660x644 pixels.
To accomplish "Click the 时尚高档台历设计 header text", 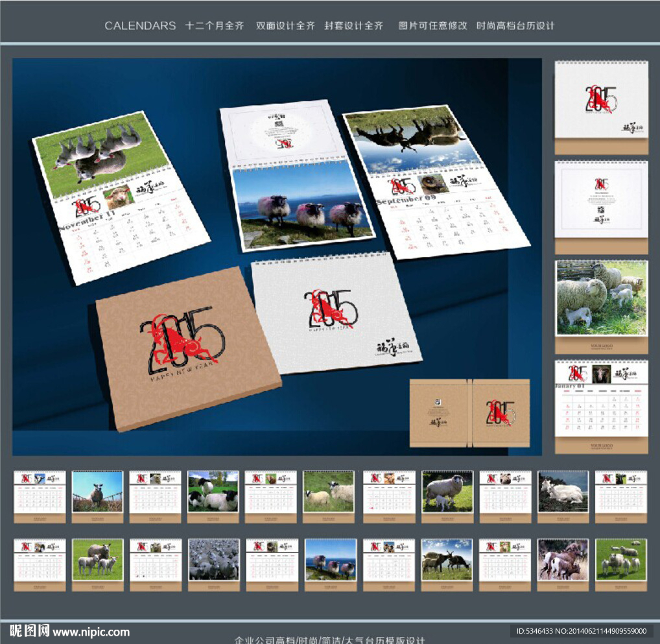I will coord(515,26).
